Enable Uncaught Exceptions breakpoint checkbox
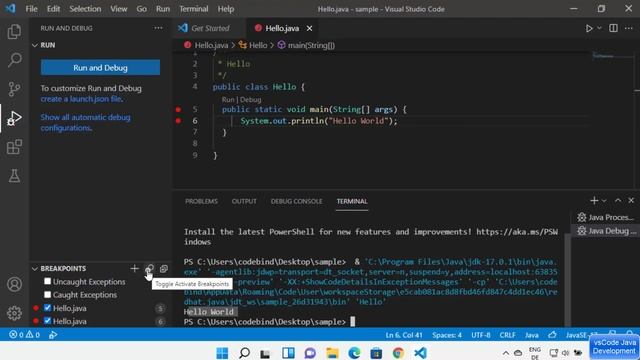Screen dimensions: 640x360 [47, 281]
